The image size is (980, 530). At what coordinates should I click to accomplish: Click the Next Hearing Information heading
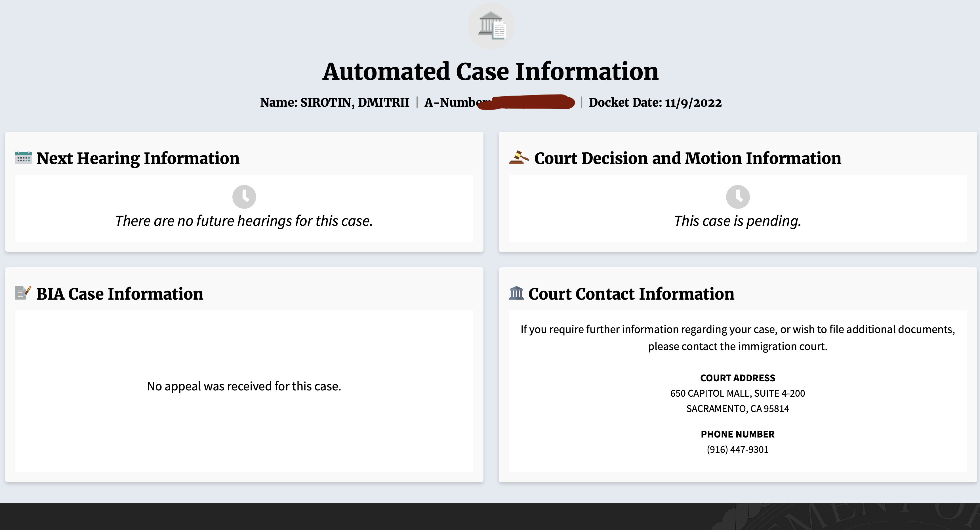(138, 158)
